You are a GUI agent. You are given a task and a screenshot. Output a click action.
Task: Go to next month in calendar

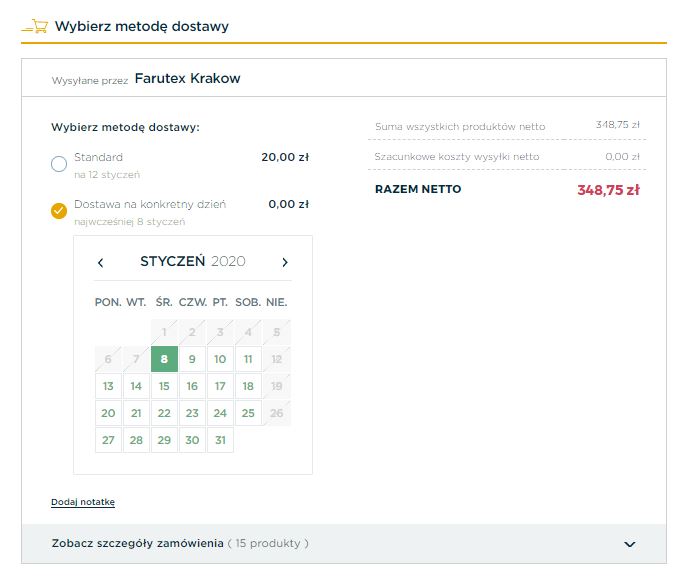(x=285, y=262)
